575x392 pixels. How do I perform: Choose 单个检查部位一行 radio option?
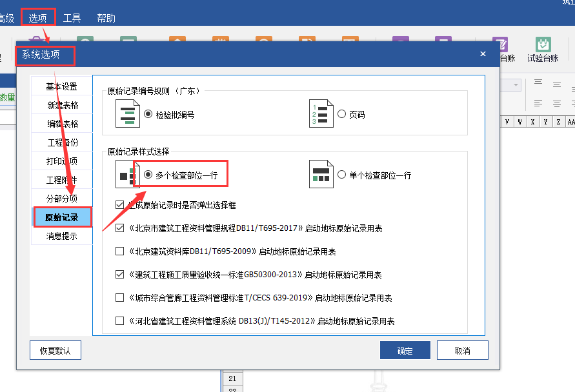[x=342, y=175]
